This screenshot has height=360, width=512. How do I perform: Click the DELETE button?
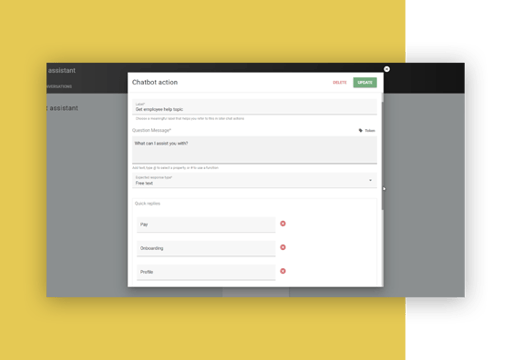[x=340, y=82]
